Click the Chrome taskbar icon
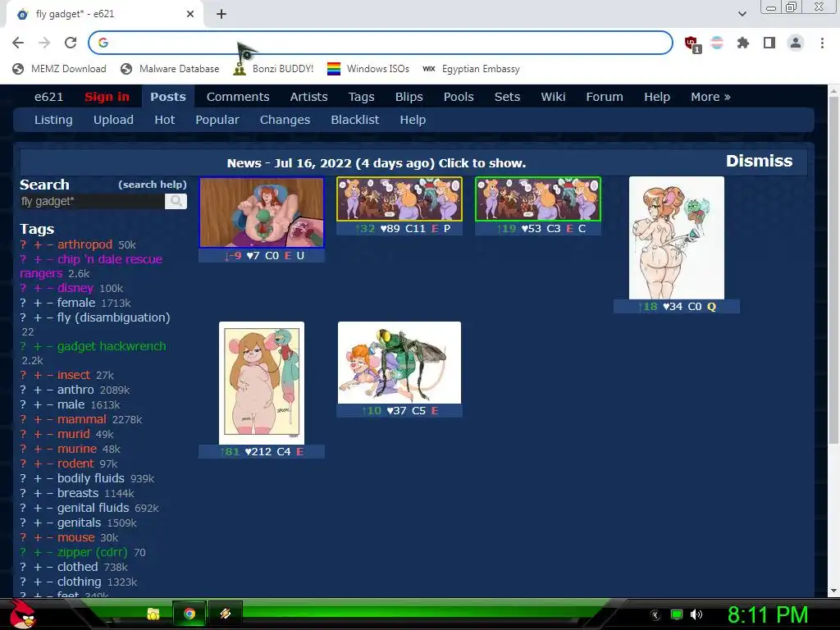Viewport: 840px width, 630px height. click(x=189, y=614)
